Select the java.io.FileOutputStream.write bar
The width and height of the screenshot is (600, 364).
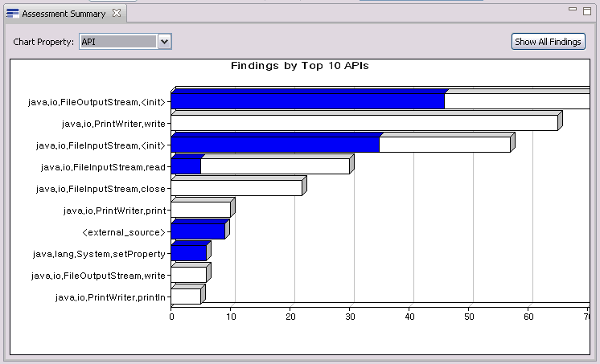[189, 275]
